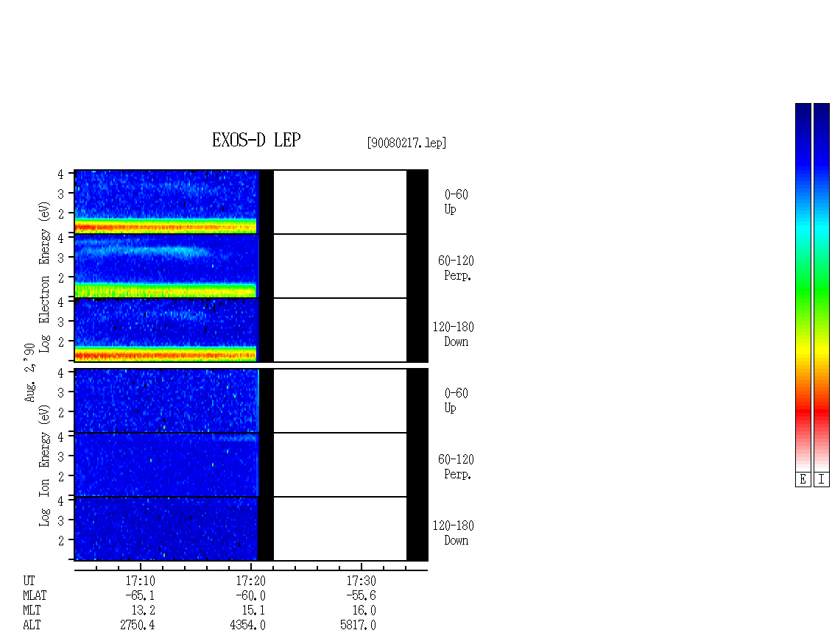The width and height of the screenshot is (832, 644).
Task: Click the MLAT row label
Action: pos(35,595)
